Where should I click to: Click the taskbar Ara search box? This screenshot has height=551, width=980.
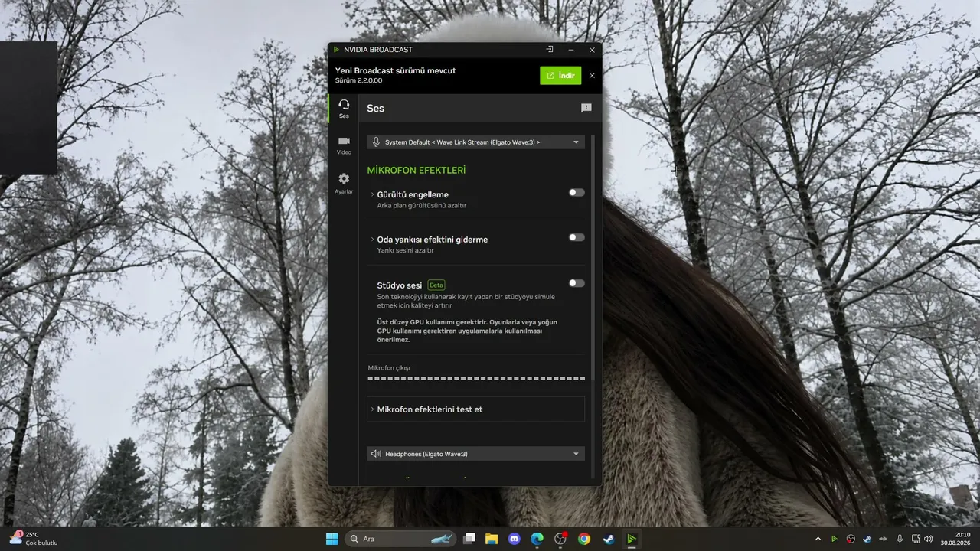pyautogui.click(x=400, y=539)
